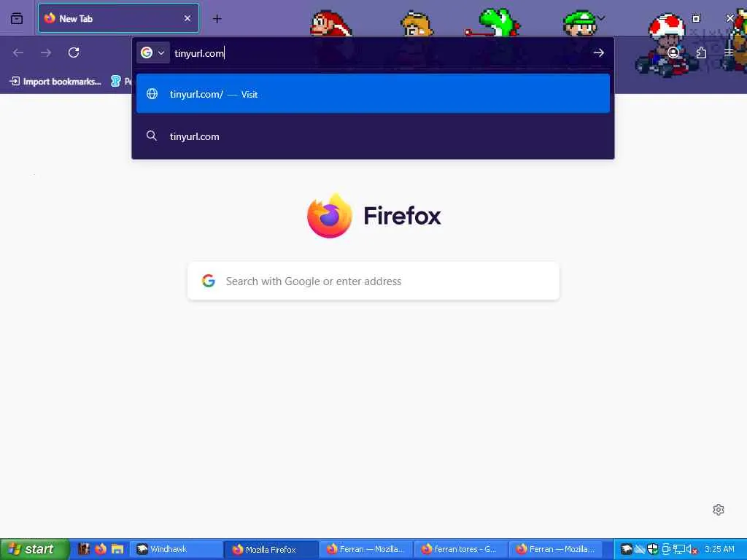
Task: Switch to Mozilla Firefox taskbar window
Action: click(x=271, y=549)
